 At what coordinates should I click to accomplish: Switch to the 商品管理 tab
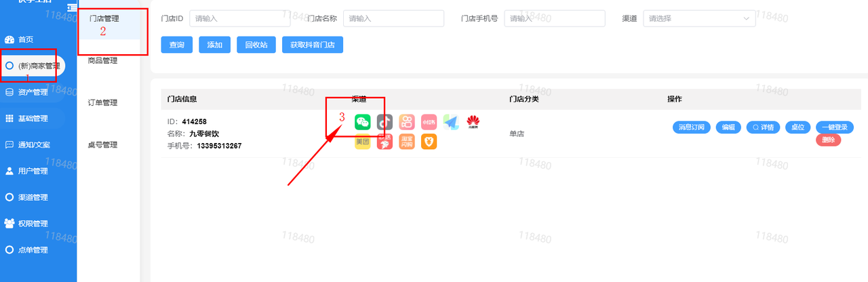[x=102, y=61]
